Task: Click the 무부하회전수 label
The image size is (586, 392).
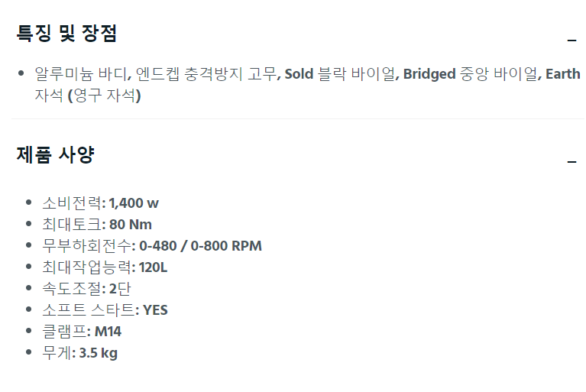Action: click(86, 245)
